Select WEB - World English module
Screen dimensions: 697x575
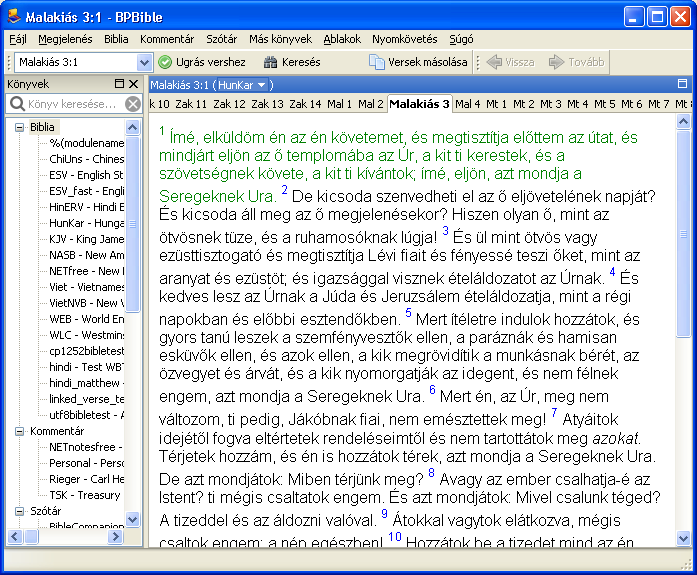pyautogui.click(x=86, y=319)
